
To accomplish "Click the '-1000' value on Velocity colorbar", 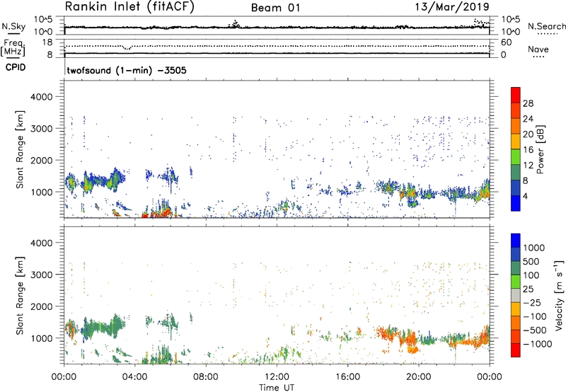I will 538,344.
